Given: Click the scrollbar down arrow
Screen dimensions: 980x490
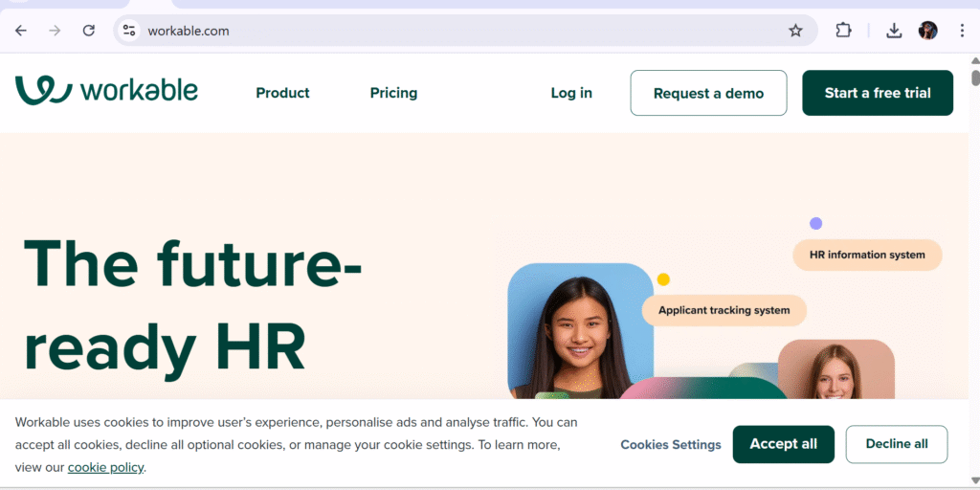Looking at the screenshot, I should 975,480.
